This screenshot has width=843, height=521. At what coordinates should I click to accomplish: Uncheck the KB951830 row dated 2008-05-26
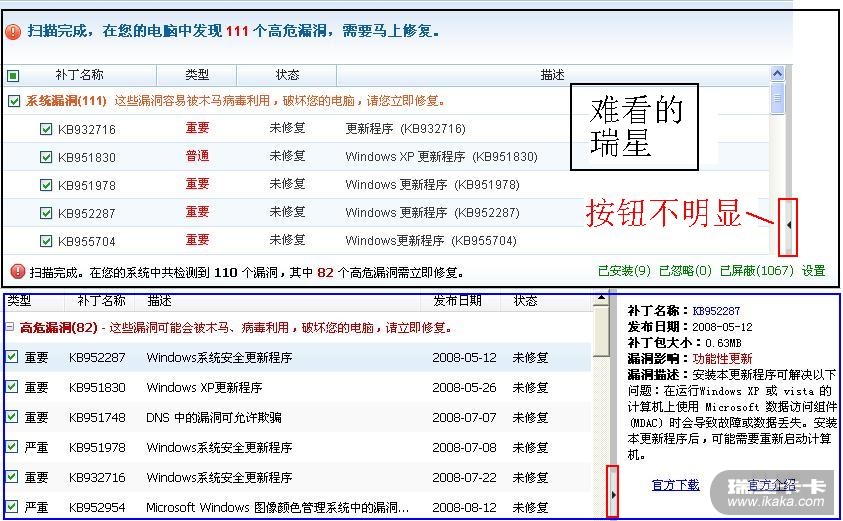coord(12,387)
